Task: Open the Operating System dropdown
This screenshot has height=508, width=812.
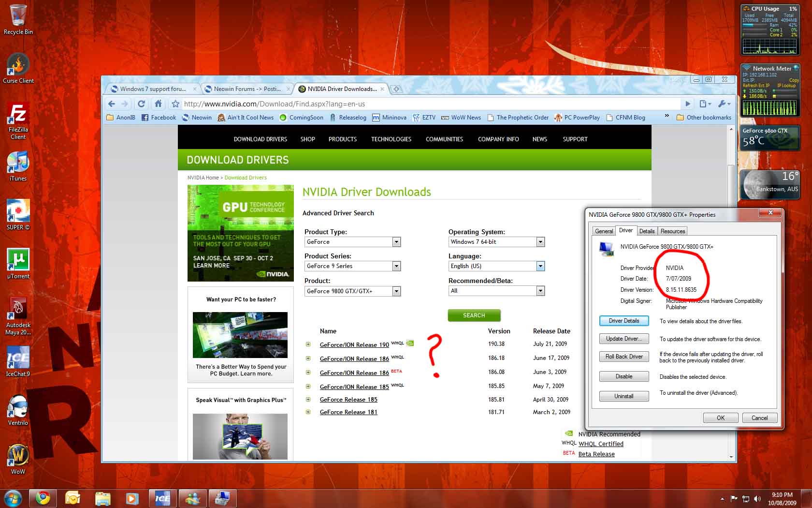Action: 540,242
